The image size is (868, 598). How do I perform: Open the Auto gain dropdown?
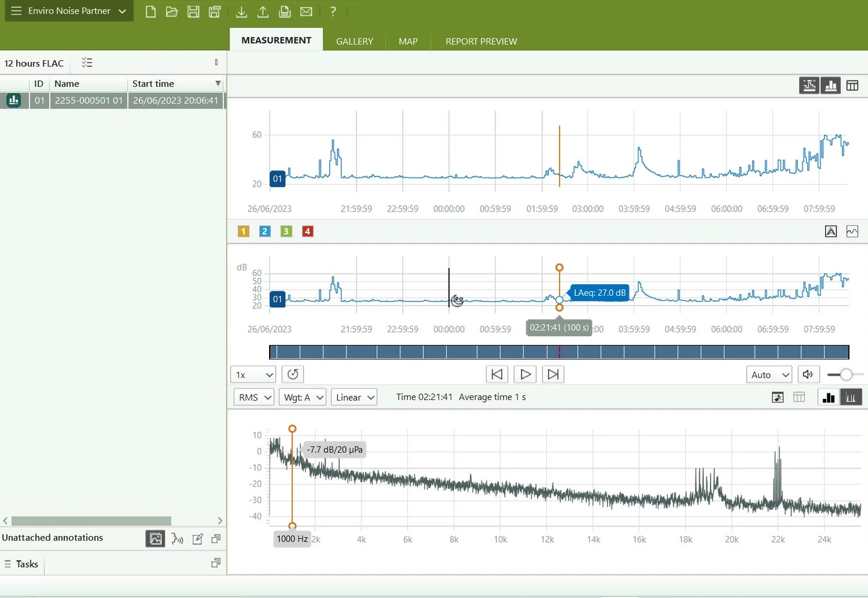click(x=769, y=375)
